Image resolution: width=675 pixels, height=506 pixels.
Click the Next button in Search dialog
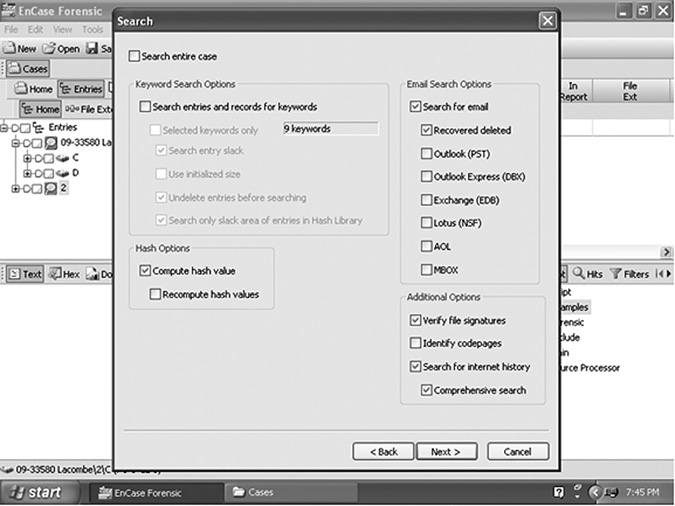click(446, 452)
